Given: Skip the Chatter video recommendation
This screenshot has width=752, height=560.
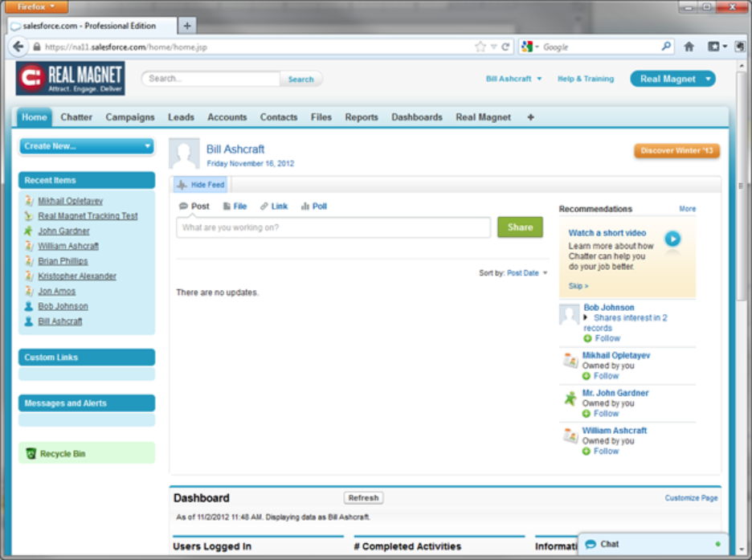Looking at the screenshot, I should [578, 286].
